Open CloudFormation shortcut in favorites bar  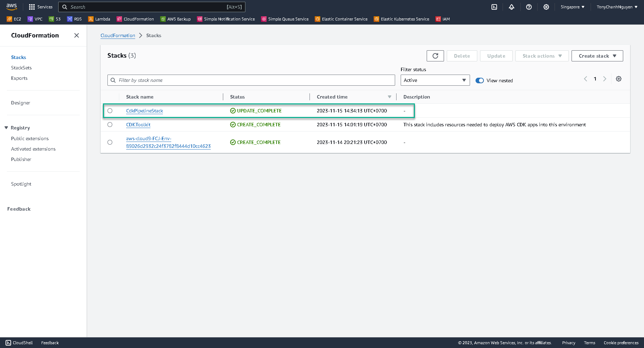point(135,19)
